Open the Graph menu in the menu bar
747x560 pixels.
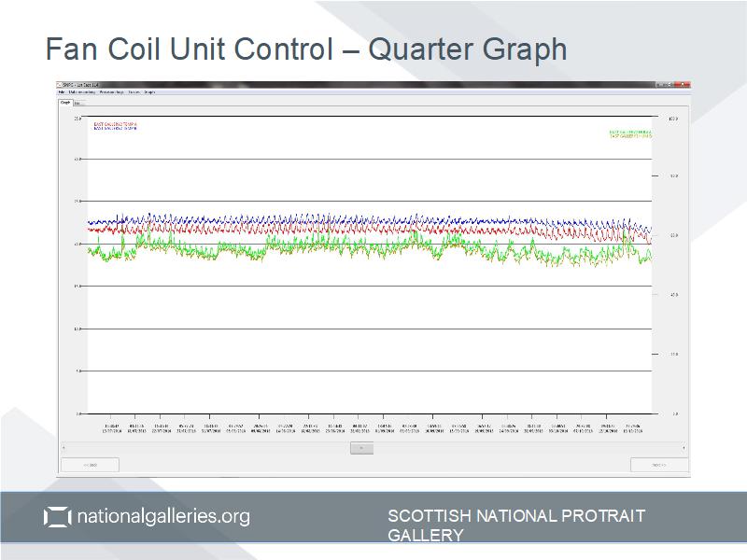coord(149,92)
